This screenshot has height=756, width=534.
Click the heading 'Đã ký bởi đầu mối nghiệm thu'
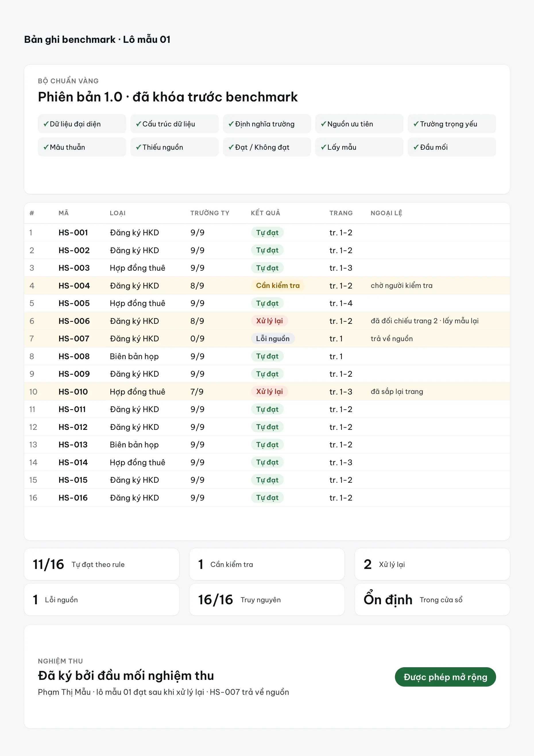click(x=126, y=676)
